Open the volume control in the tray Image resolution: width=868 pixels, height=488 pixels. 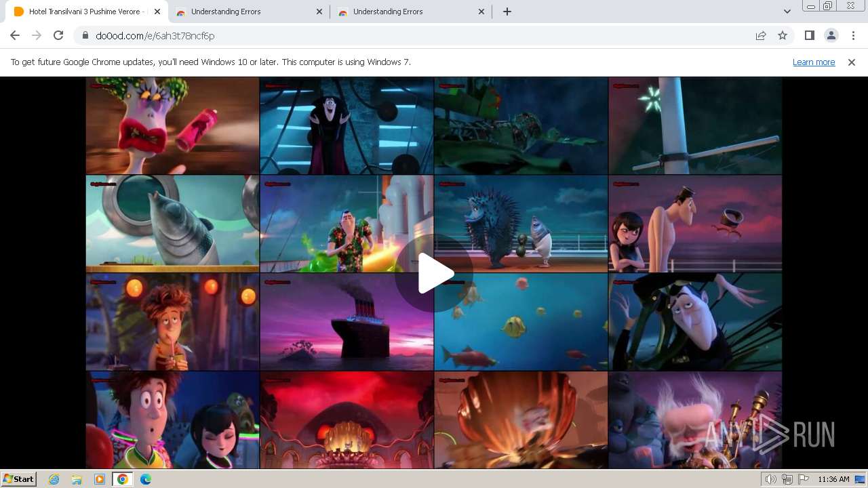[x=771, y=479]
